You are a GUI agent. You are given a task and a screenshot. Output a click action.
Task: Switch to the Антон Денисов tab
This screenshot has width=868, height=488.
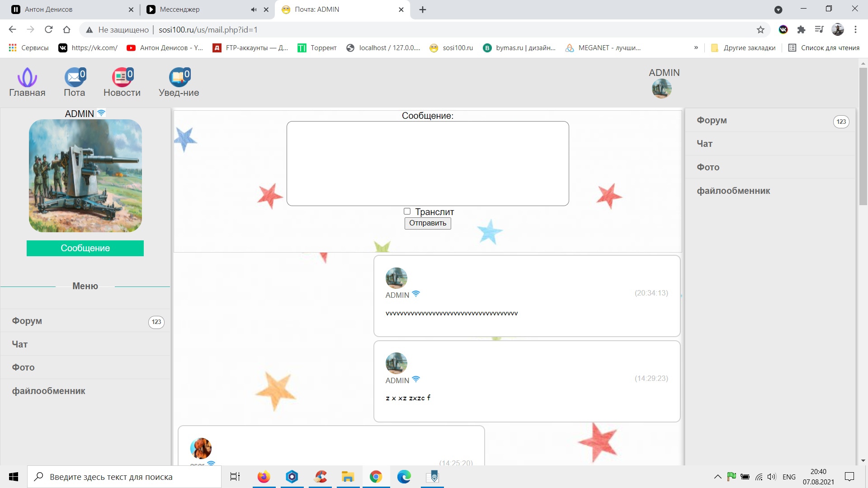(x=68, y=9)
